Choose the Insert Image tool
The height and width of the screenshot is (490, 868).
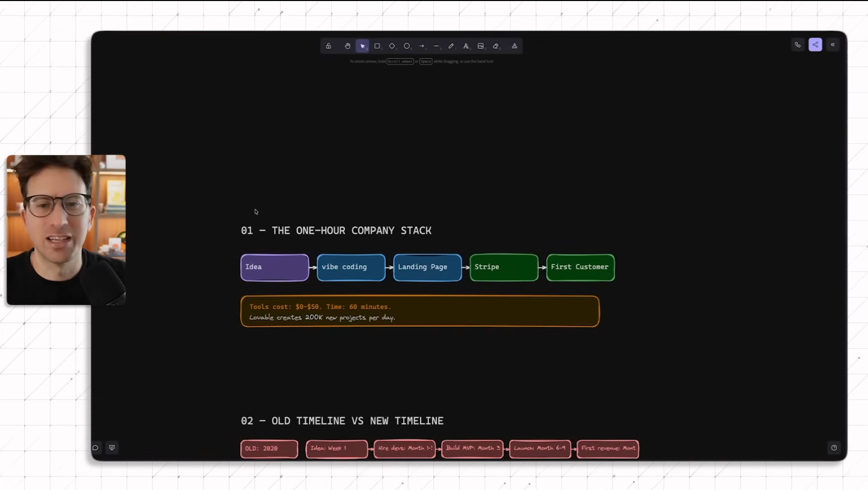[480, 46]
